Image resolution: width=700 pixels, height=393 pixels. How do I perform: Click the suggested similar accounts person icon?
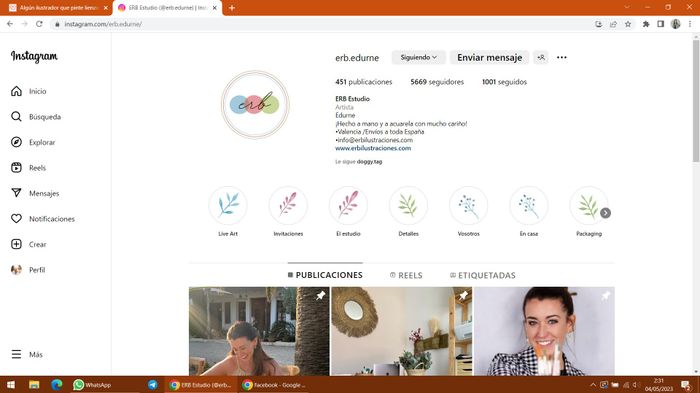coord(541,57)
